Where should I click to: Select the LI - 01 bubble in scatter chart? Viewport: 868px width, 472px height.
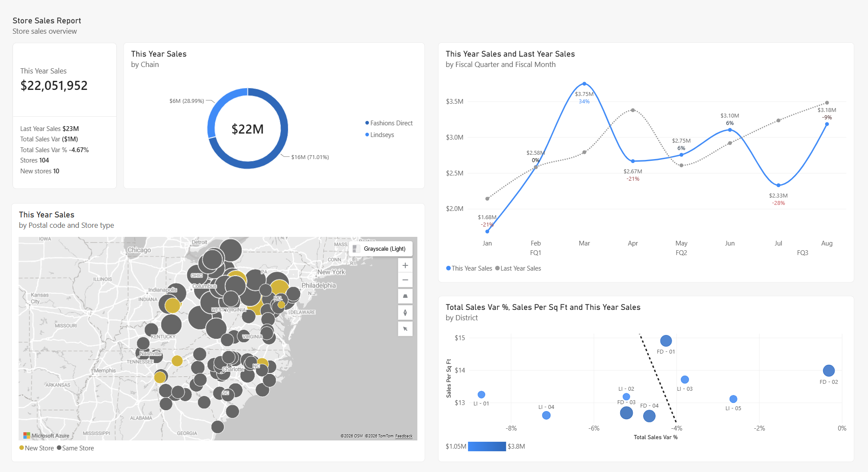point(481,395)
